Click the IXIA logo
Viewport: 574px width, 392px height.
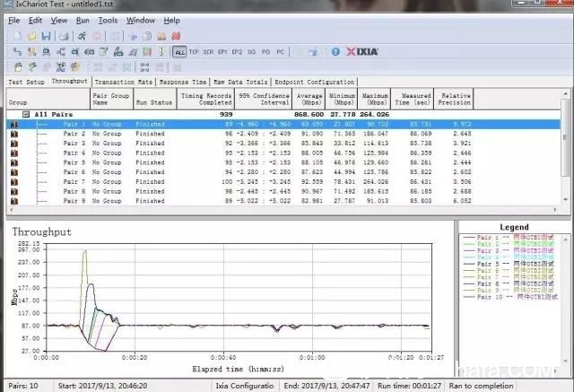click(362, 52)
